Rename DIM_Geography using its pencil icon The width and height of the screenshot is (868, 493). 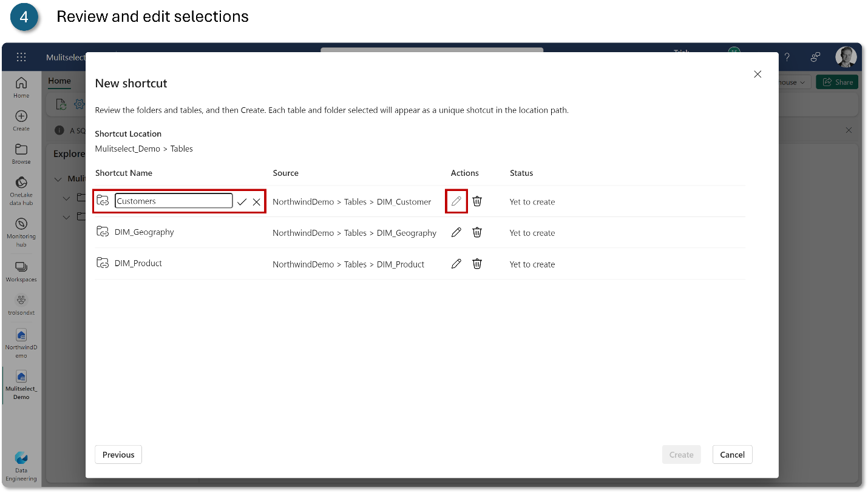pos(456,232)
